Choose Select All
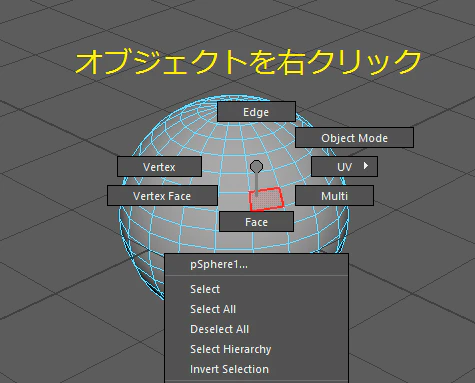The height and width of the screenshot is (383, 475). coord(257,309)
